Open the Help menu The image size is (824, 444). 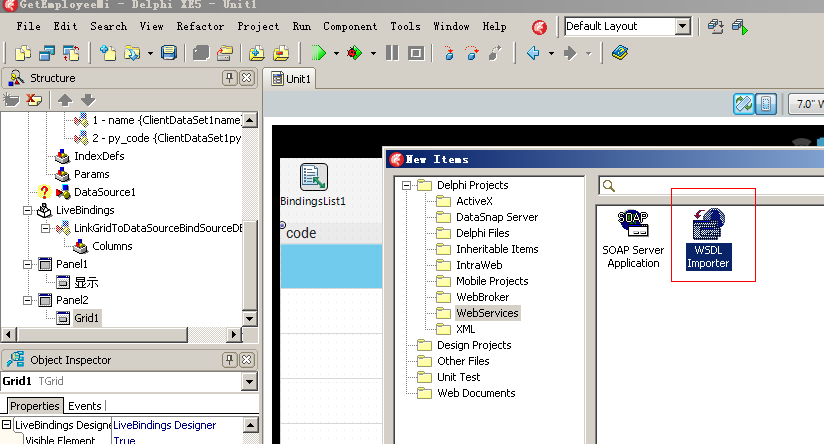495,26
